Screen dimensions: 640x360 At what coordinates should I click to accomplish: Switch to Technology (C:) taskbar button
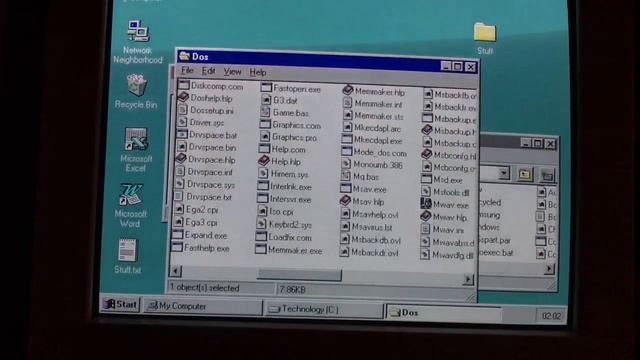point(324,309)
